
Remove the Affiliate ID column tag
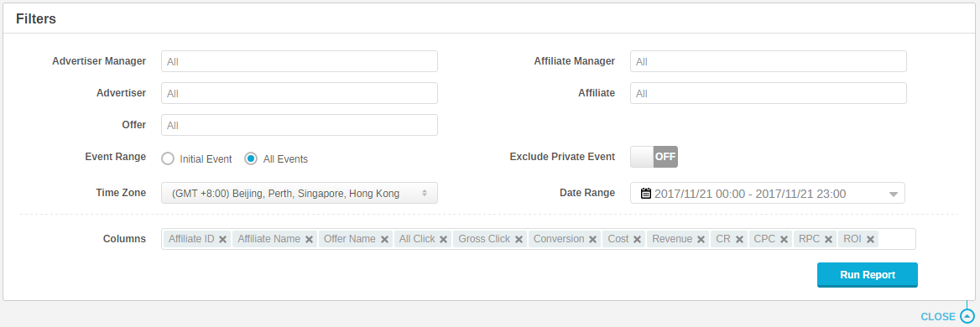point(222,240)
